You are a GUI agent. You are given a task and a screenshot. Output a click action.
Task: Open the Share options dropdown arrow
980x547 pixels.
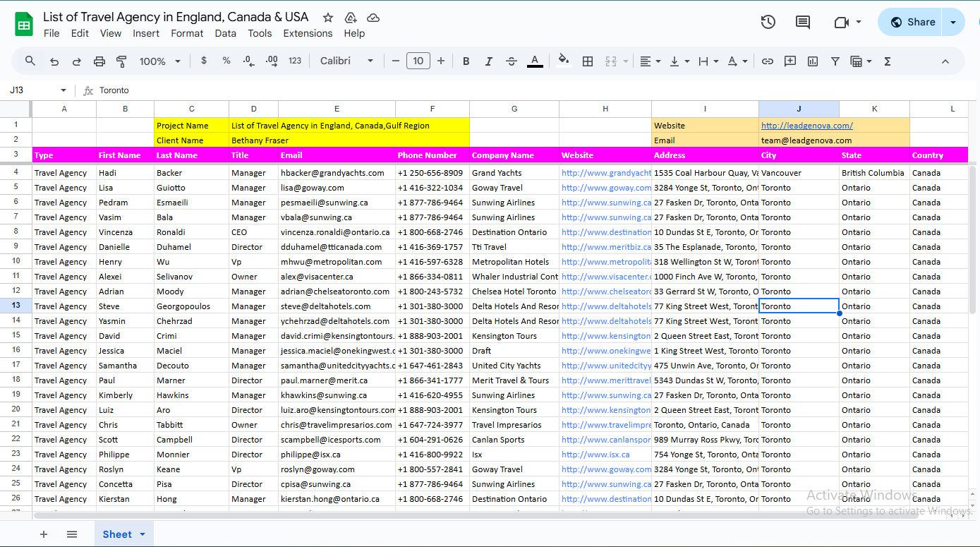tap(953, 22)
